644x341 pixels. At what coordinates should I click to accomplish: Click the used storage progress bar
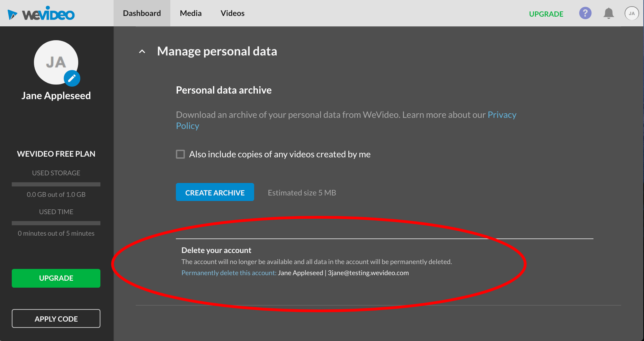56,184
